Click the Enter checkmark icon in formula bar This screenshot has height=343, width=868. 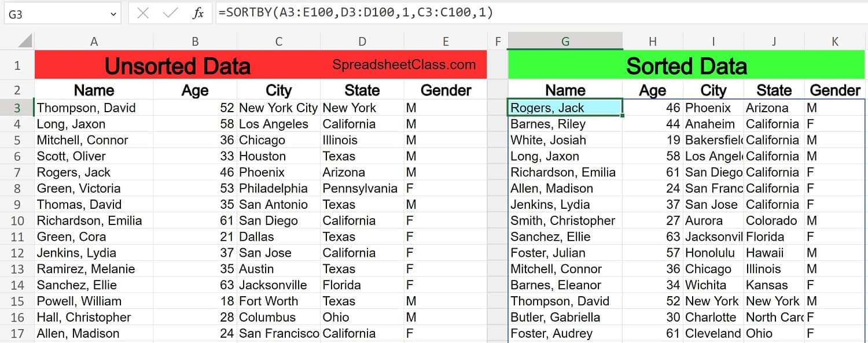coord(171,13)
